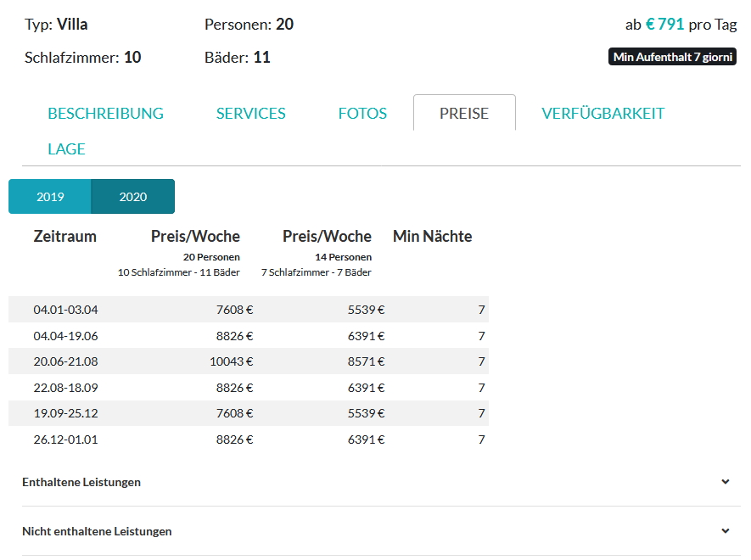Select the Preise tab
Screen dimensions: 751x560
pyautogui.click(x=464, y=113)
